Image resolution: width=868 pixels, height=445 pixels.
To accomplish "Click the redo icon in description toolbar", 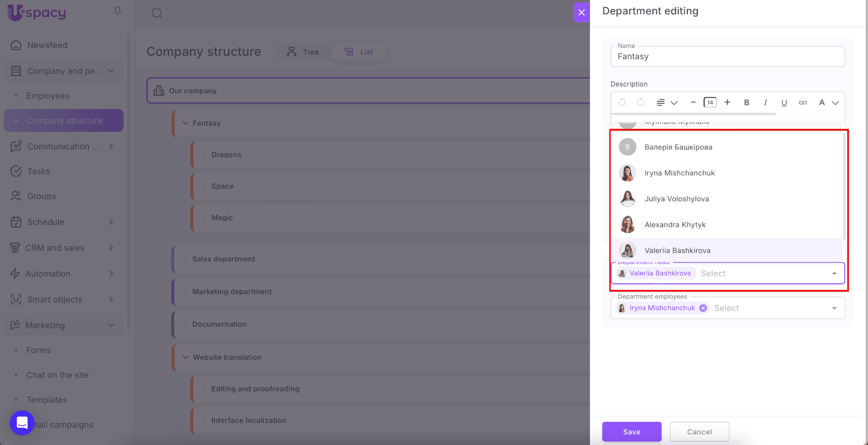I will coord(640,102).
